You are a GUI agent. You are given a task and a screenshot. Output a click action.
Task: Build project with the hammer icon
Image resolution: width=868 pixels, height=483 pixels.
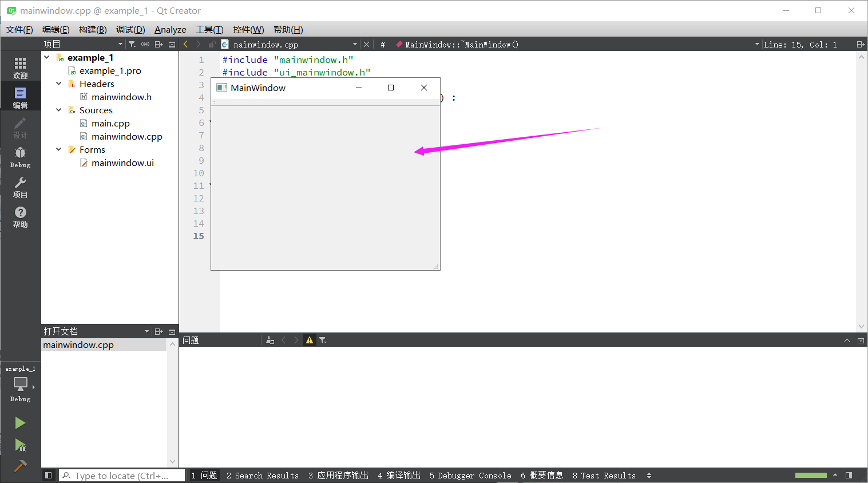point(20,466)
